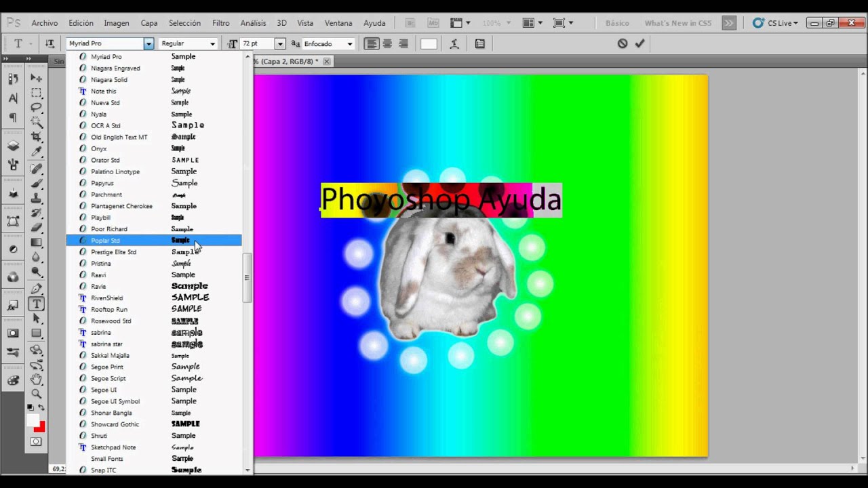Open the Paragraph panel icon
Viewport: 868px width, 488px height.
[13, 117]
